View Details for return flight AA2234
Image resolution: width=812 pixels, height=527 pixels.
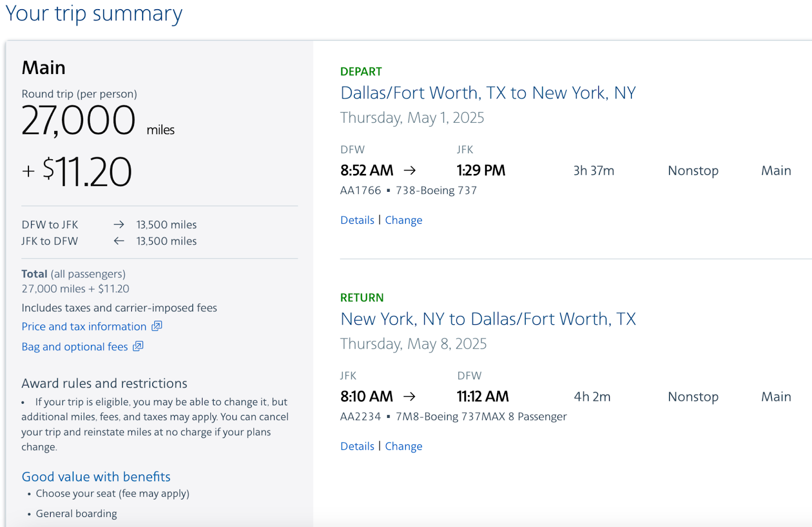pos(357,446)
